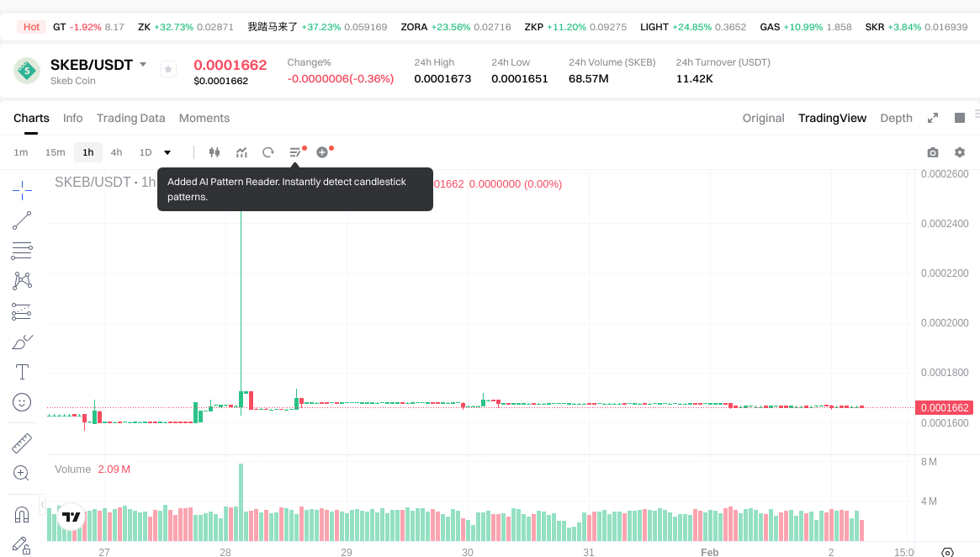The width and height of the screenshot is (980, 557).
Task: Open the emoji sticker tool
Action: point(22,402)
